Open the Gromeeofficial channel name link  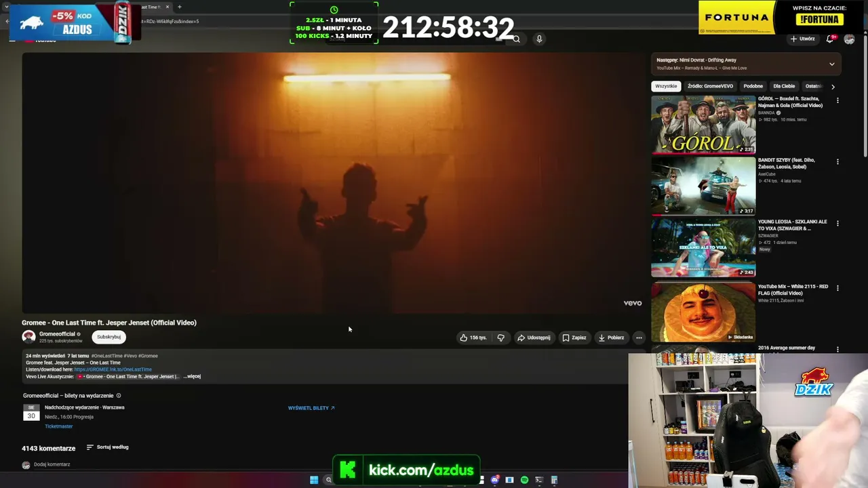[x=57, y=334]
